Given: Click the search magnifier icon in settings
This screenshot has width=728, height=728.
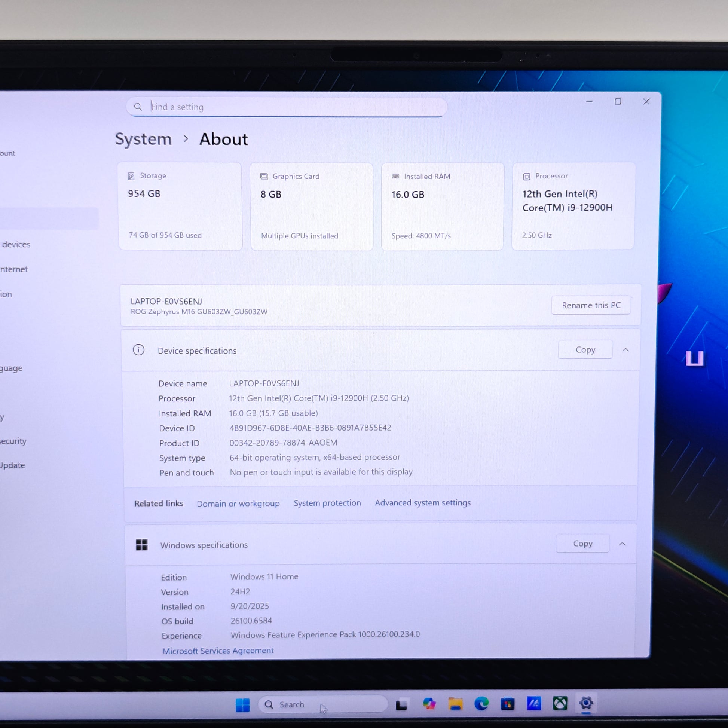Looking at the screenshot, I should tap(138, 107).
